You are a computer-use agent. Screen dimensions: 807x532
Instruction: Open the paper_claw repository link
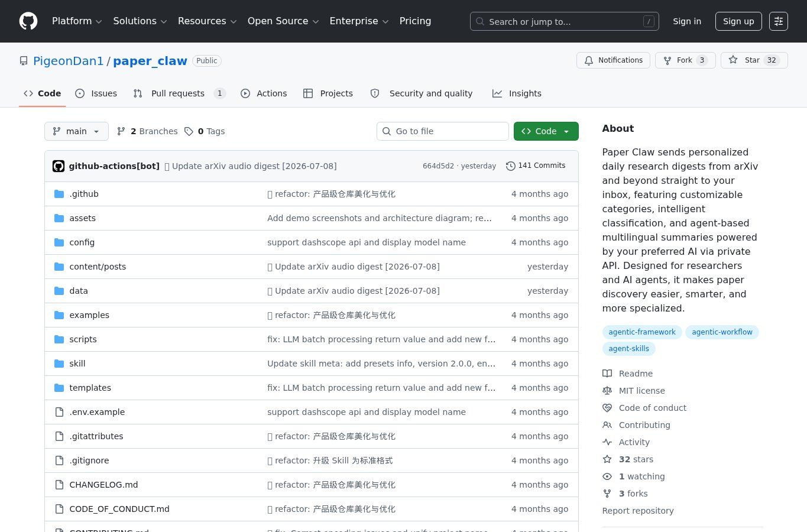coord(150,61)
